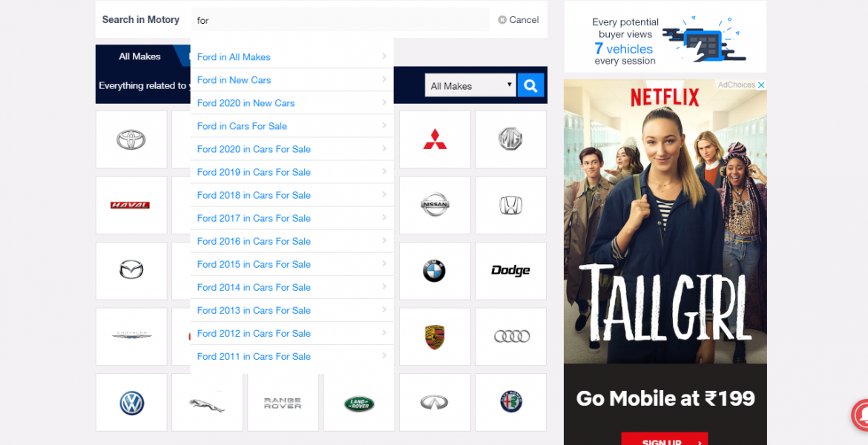Screen dimensions: 868x445
Task: Close the Netflix ad via AdChoices icon
Action: tap(761, 85)
